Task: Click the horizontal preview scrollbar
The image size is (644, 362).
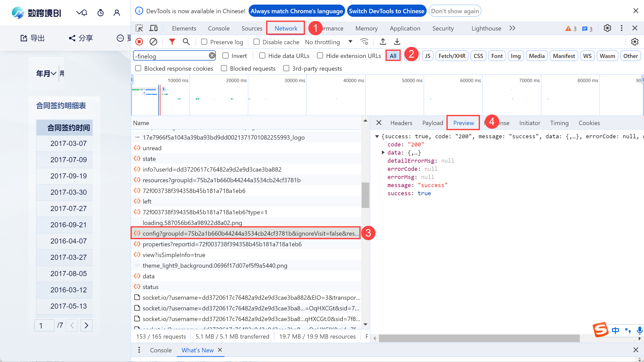Action: point(479,338)
